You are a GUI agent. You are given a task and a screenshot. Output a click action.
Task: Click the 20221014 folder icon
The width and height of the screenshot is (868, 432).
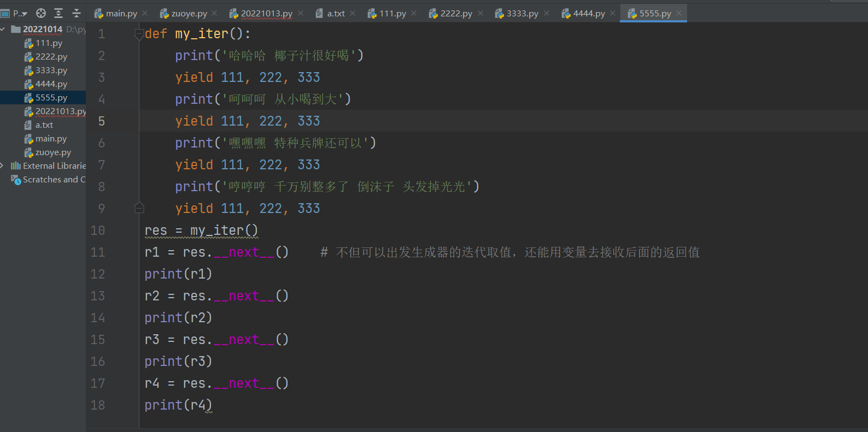(x=16, y=29)
